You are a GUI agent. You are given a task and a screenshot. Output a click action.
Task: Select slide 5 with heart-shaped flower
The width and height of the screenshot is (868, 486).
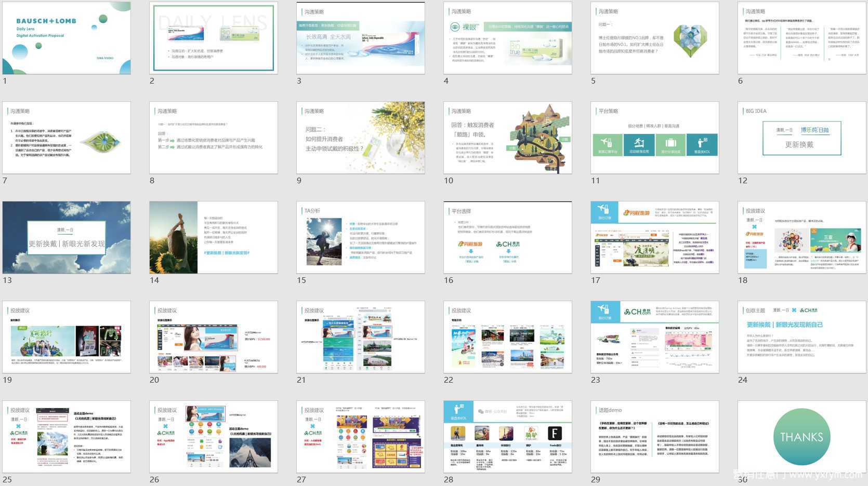655,38
